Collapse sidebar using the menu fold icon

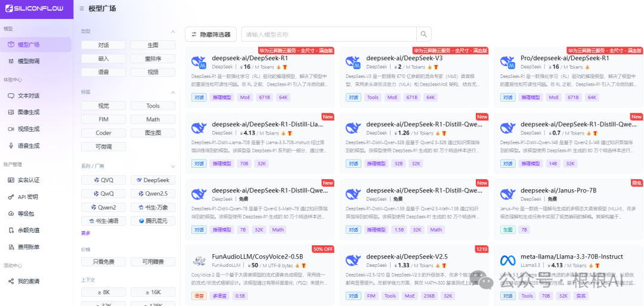[x=82, y=8]
